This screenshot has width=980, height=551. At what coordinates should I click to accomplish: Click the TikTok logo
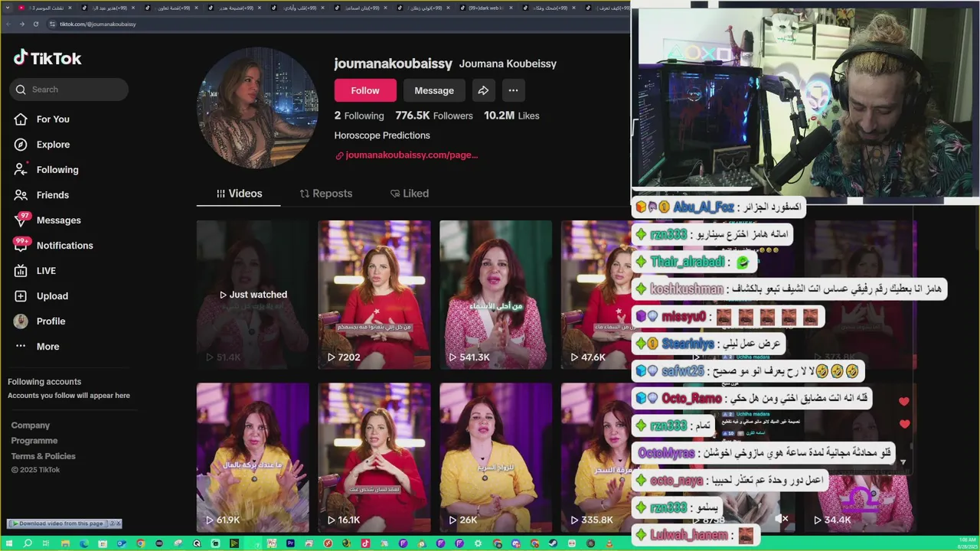click(47, 58)
